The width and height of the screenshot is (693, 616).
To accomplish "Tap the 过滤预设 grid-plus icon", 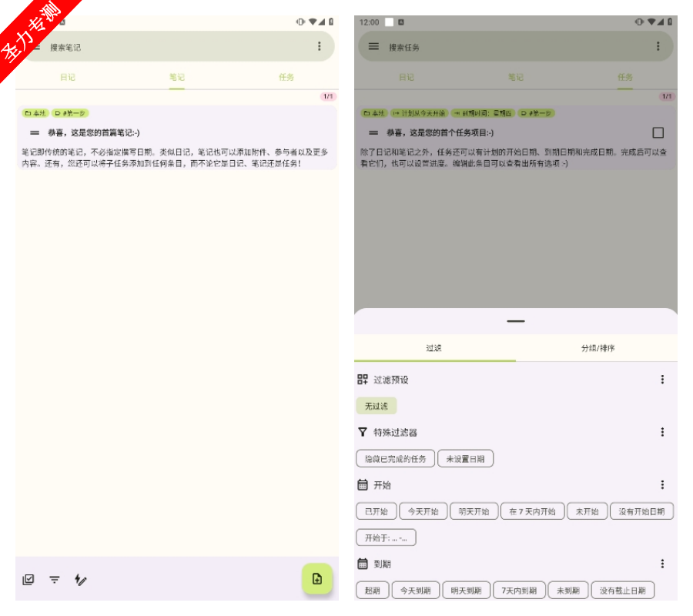I will point(363,379).
